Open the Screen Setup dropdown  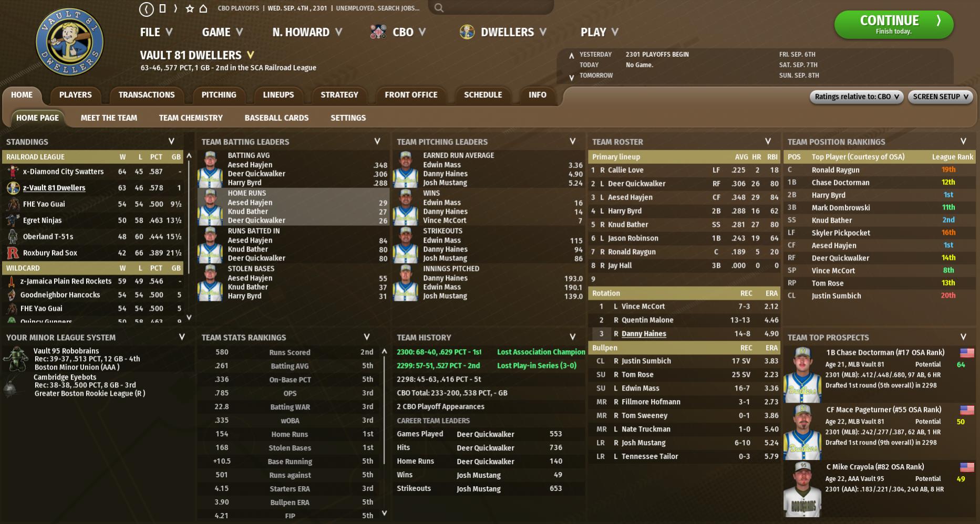tap(940, 97)
